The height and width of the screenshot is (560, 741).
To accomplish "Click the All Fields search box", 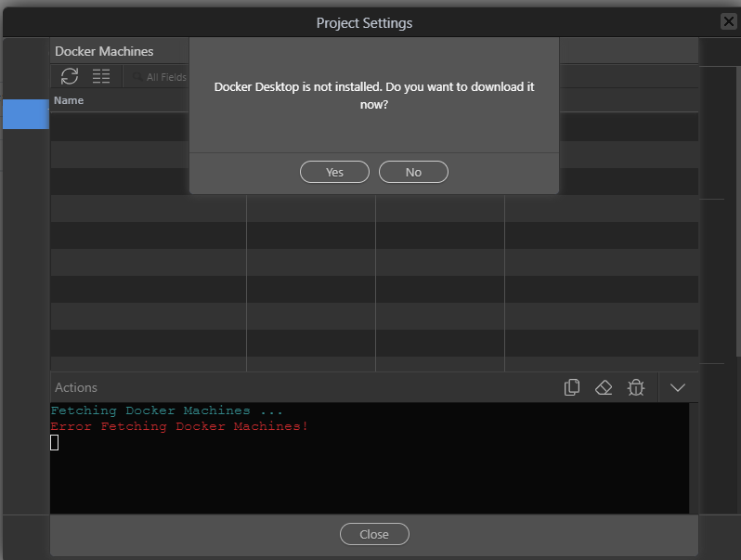I will click(x=161, y=77).
